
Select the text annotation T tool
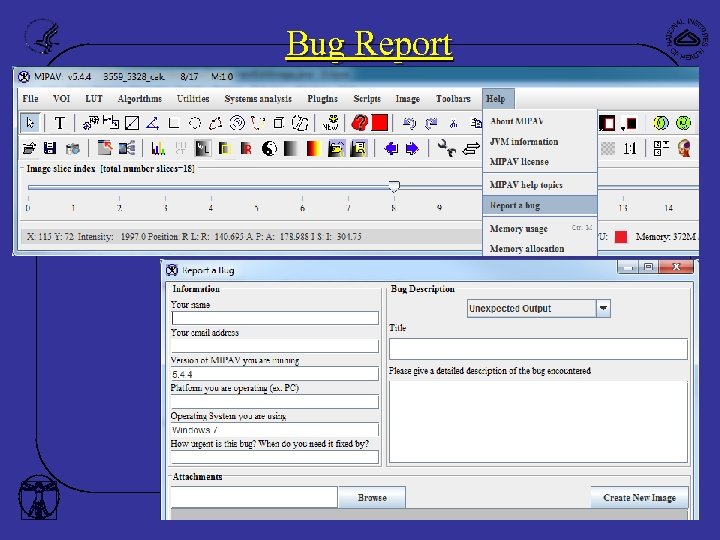click(x=59, y=123)
